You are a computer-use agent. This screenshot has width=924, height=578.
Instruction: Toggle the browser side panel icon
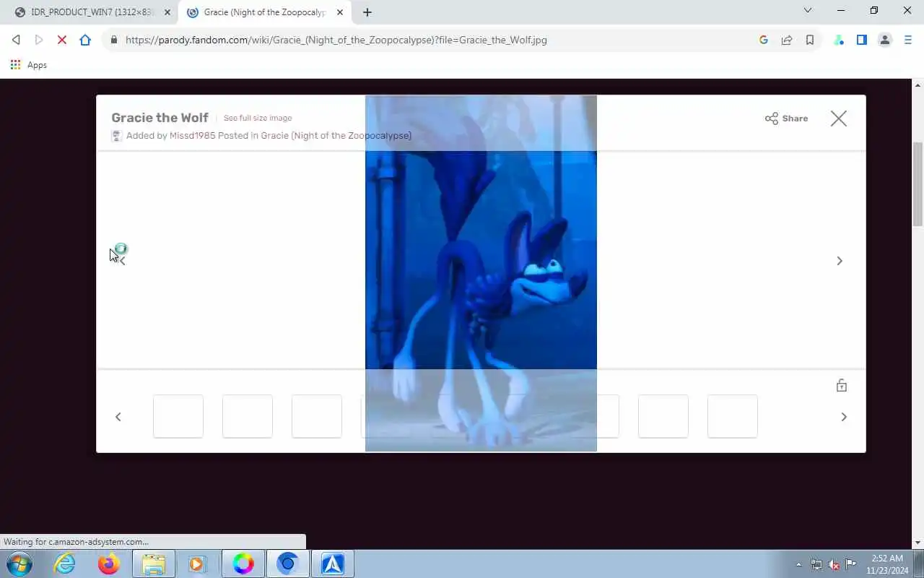click(862, 40)
